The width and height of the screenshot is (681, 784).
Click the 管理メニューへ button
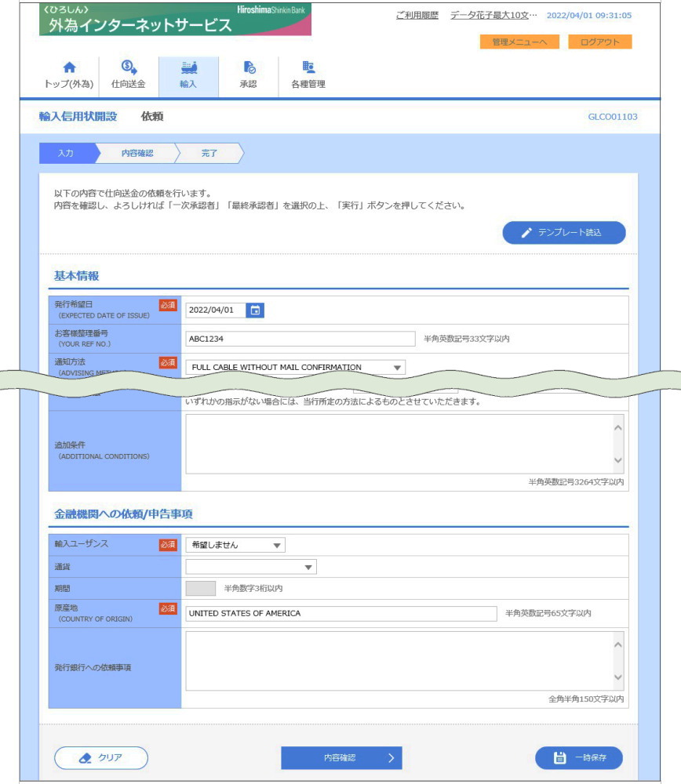[519, 42]
